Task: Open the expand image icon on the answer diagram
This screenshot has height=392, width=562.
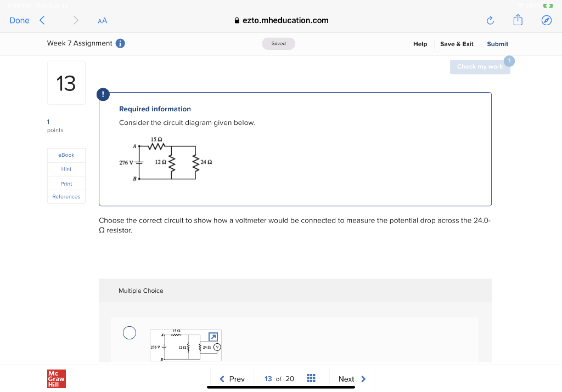Action: click(213, 337)
